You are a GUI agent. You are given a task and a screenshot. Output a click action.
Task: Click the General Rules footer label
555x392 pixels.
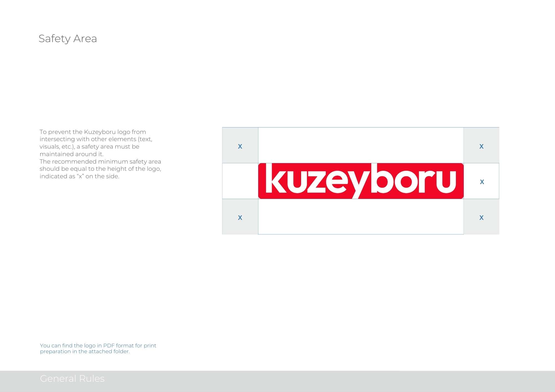(x=72, y=378)
